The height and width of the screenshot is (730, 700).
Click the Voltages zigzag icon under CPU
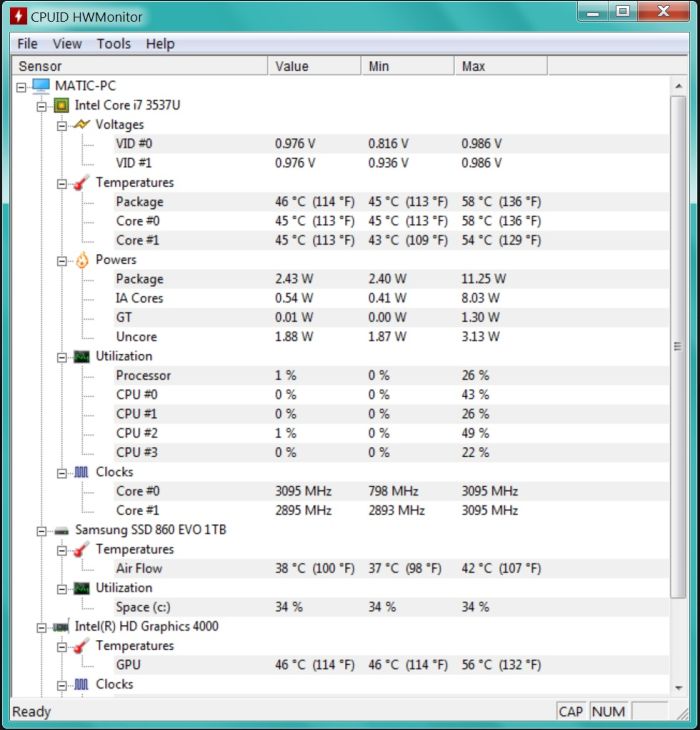81,124
